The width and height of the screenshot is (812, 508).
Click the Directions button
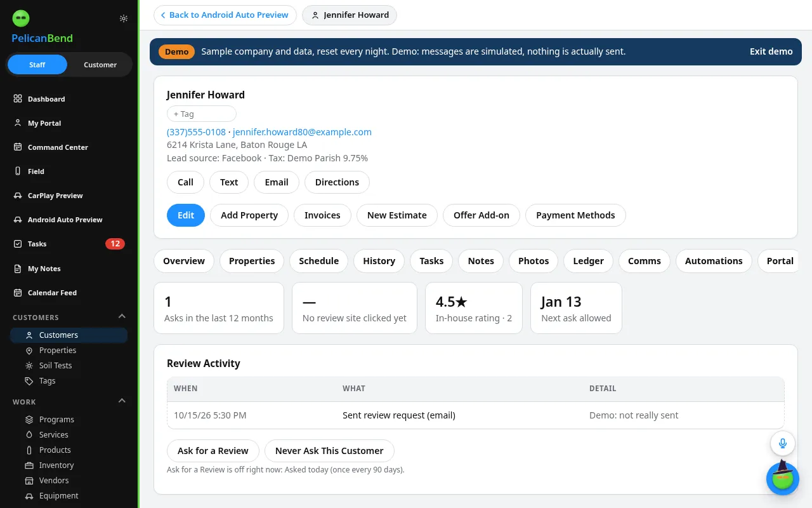[x=337, y=182]
